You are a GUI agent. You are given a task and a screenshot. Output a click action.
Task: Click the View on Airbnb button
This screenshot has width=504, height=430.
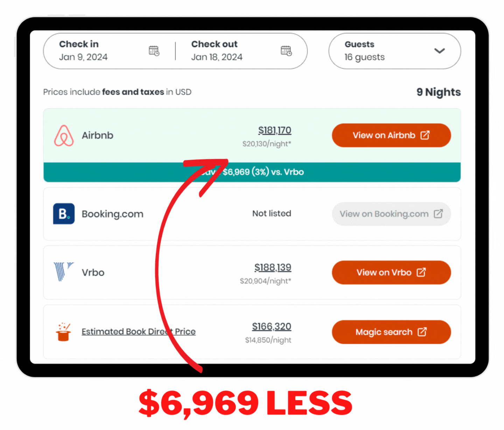coord(391,135)
